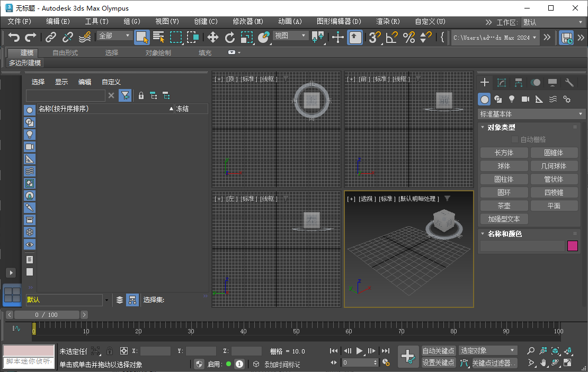Select the Cameras category icon in Create panel
The image size is (588, 372).
[x=525, y=100]
